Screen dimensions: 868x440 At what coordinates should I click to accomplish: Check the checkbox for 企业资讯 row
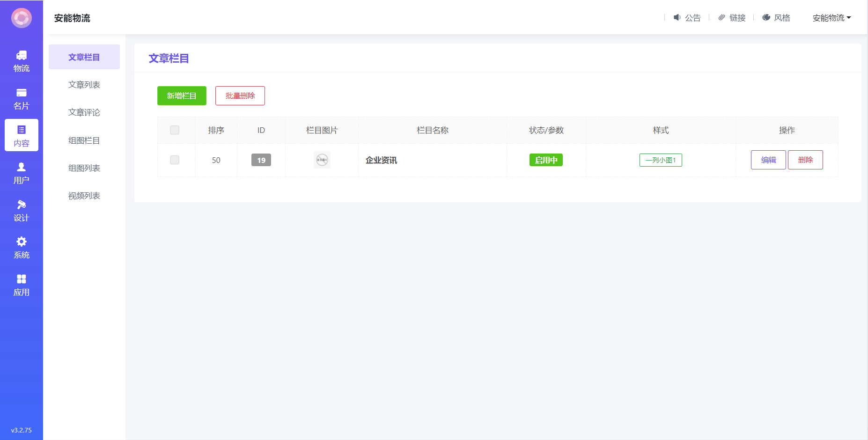[x=175, y=160]
